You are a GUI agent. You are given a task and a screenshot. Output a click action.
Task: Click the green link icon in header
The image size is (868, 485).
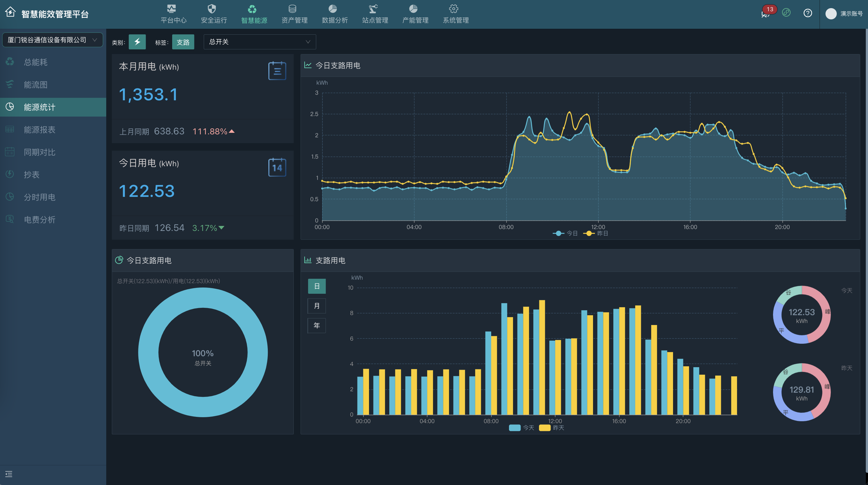[786, 13]
